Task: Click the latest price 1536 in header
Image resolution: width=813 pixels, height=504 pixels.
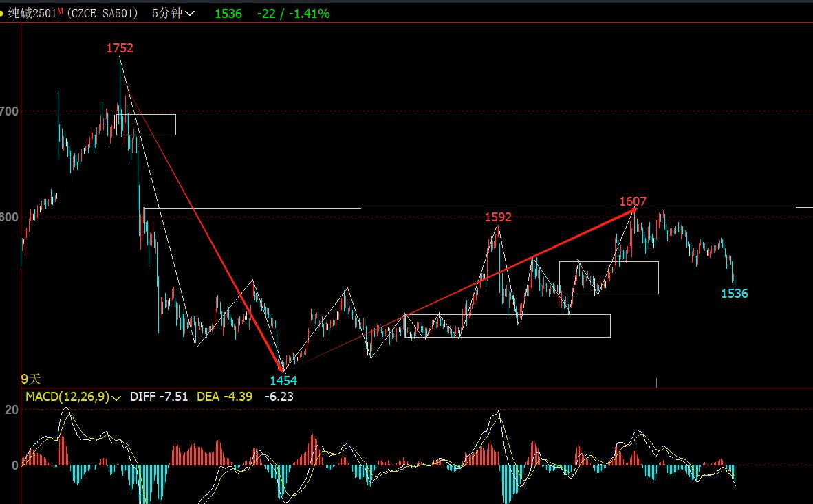Action: click(x=228, y=14)
